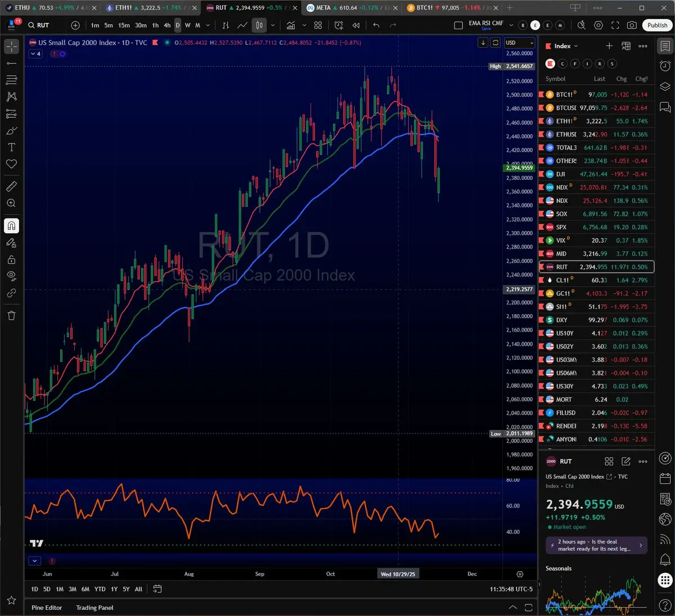Screen dimensions: 675x616
Task: Open the Fibonacci and Gann tools
Action: coord(11,80)
